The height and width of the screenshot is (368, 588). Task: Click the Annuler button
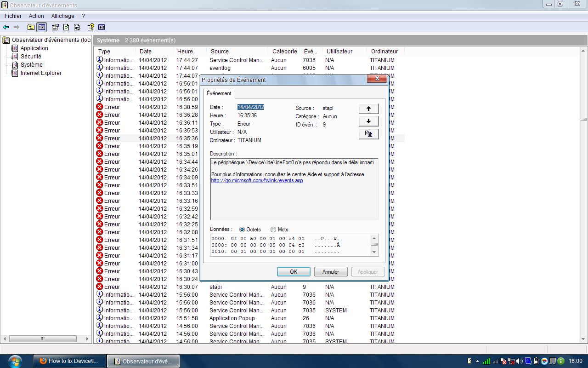(331, 272)
